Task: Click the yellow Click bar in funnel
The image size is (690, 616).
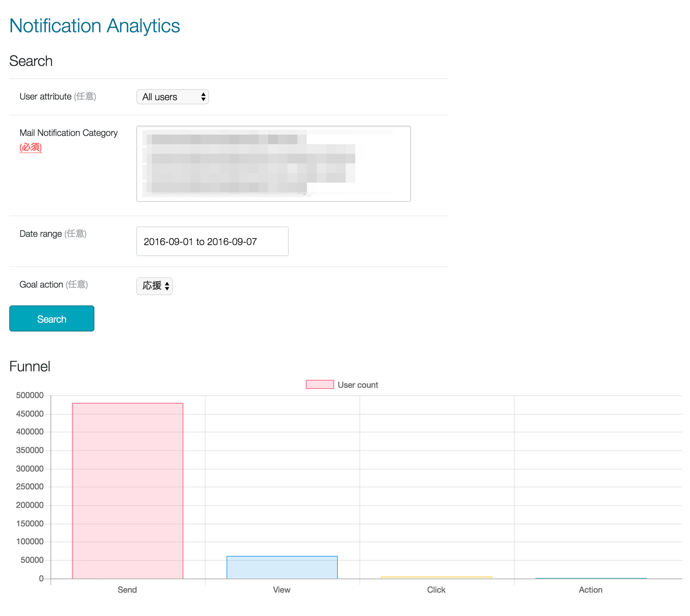Action: [x=437, y=578]
